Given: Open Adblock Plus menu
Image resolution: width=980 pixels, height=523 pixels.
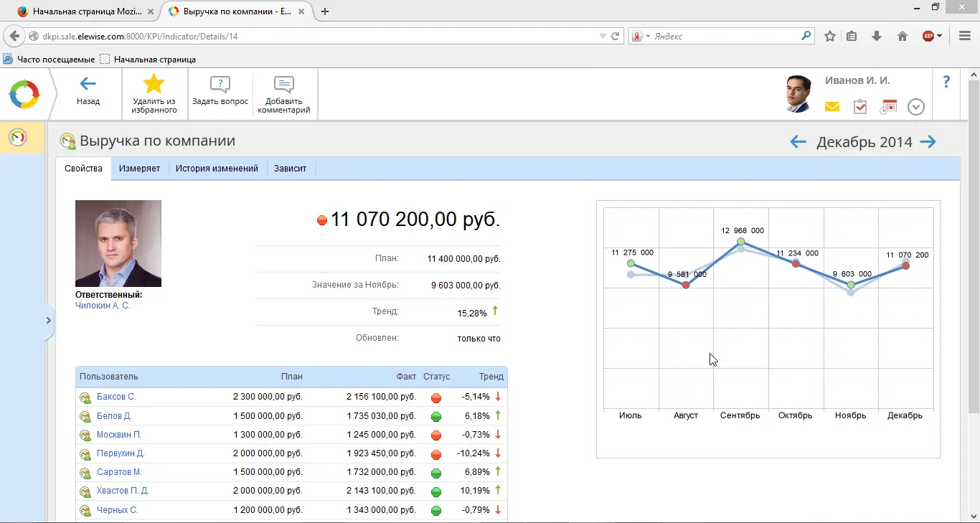Looking at the screenshot, I should [932, 36].
